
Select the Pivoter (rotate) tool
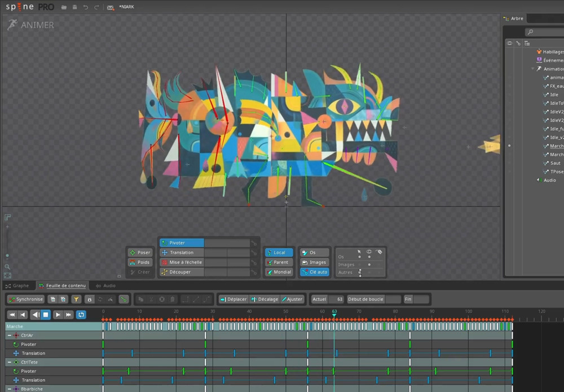[x=182, y=243]
